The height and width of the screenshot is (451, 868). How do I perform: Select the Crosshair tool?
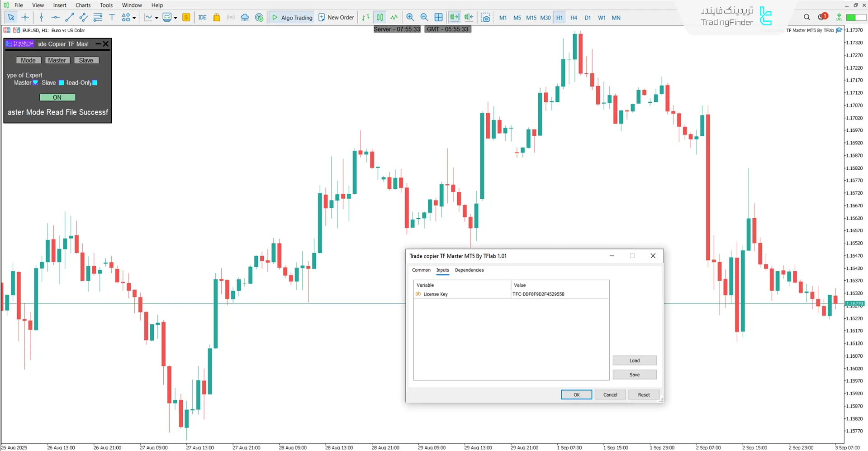25,17
